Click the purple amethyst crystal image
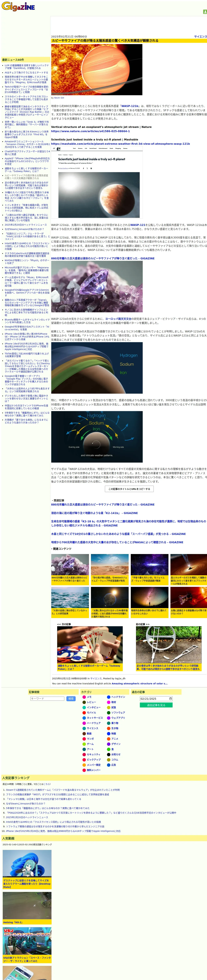This screenshot has width=207, height=980. coord(97,287)
